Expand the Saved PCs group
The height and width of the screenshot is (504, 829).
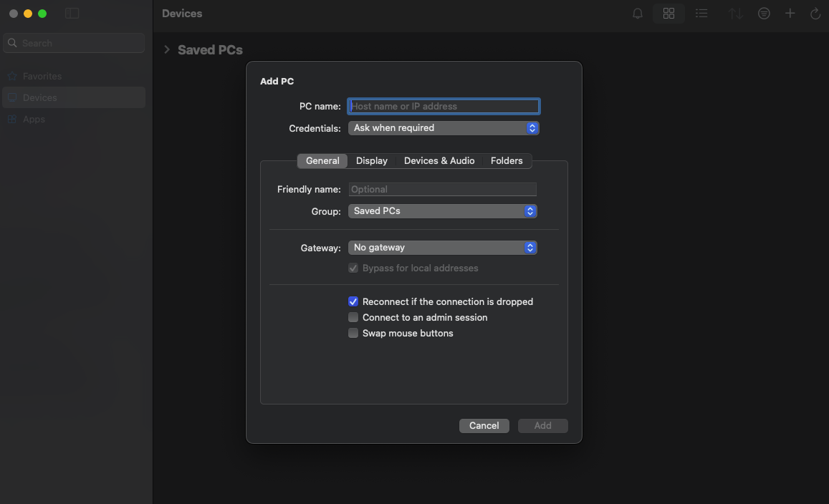166,49
